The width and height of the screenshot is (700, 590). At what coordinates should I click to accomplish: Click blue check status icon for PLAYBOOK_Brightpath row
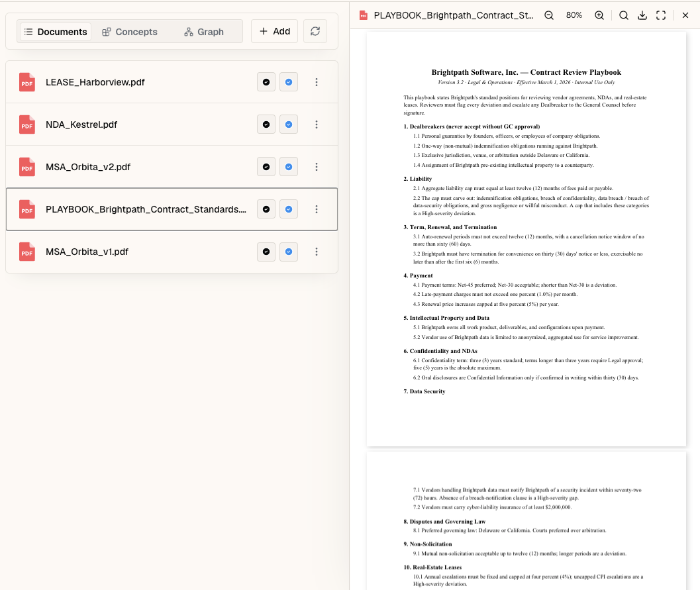(x=289, y=209)
